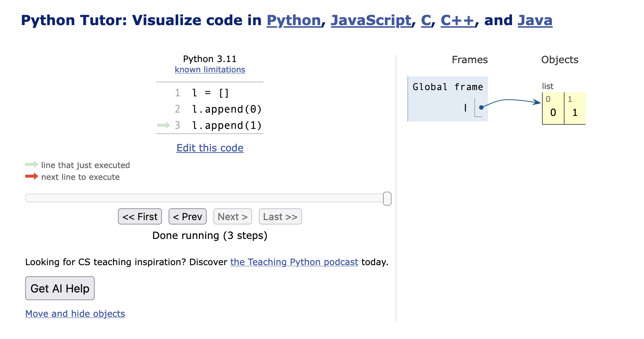Click line number 2 in code gutter
Image resolution: width=644 pixels, height=339 pixels.
pos(177,109)
